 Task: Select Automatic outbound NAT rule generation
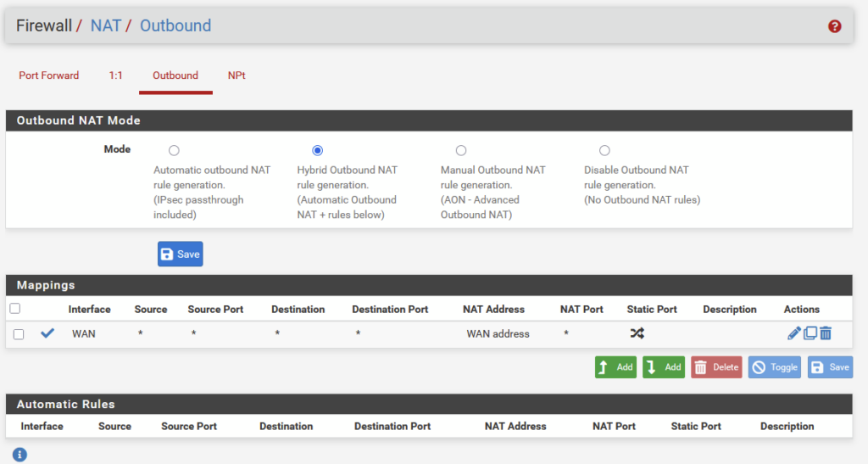pyautogui.click(x=174, y=151)
